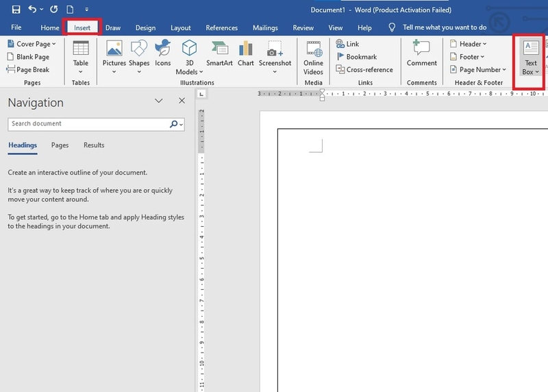The height and width of the screenshot is (392, 548).
Task: Insert a Comment
Action: point(422,53)
